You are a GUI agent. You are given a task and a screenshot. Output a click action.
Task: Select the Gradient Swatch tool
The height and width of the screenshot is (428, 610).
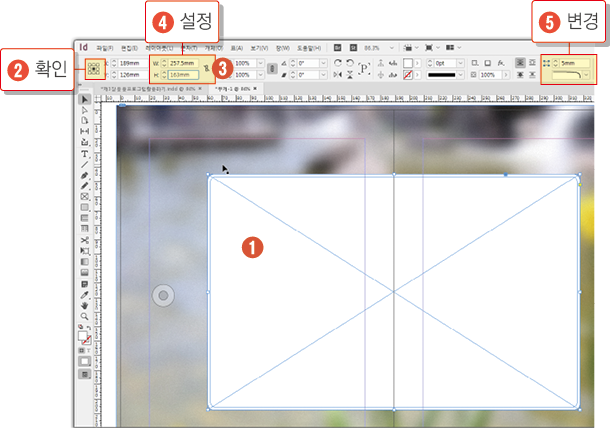pos(84,262)
